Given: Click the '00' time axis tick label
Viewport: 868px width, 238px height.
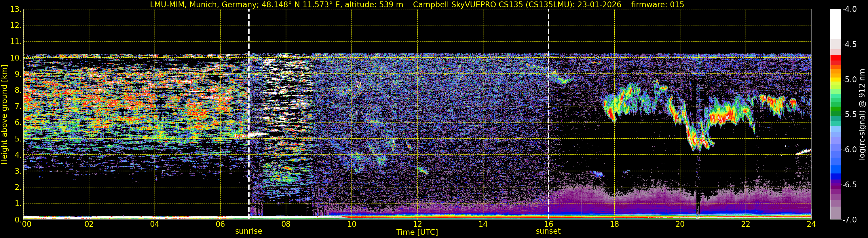Looking at the screenshot, I should (26, 224).
